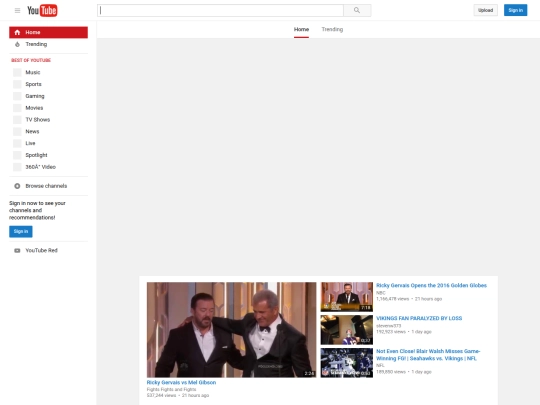Focus the search input field

coord(220,10)
